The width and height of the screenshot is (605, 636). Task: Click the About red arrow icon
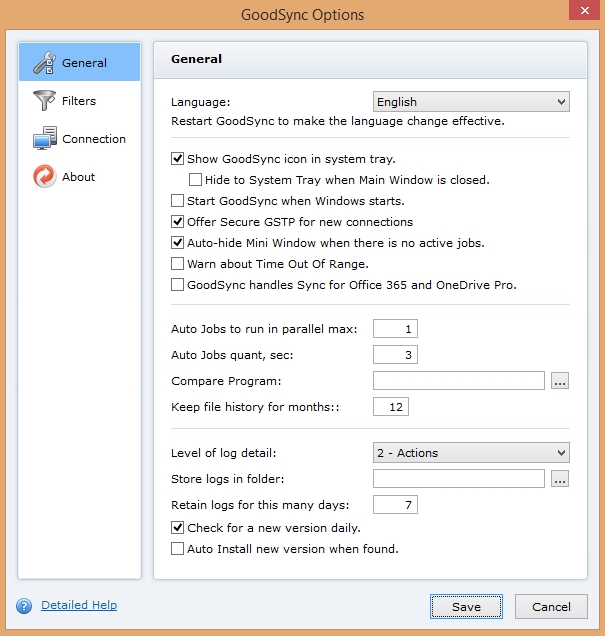pyautogui.click(x=44, y=176)
